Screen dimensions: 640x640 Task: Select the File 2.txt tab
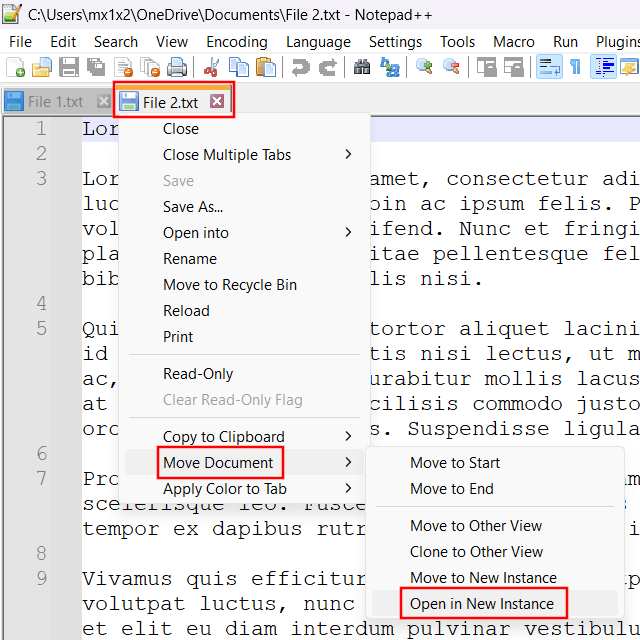[x=173, y=101]
